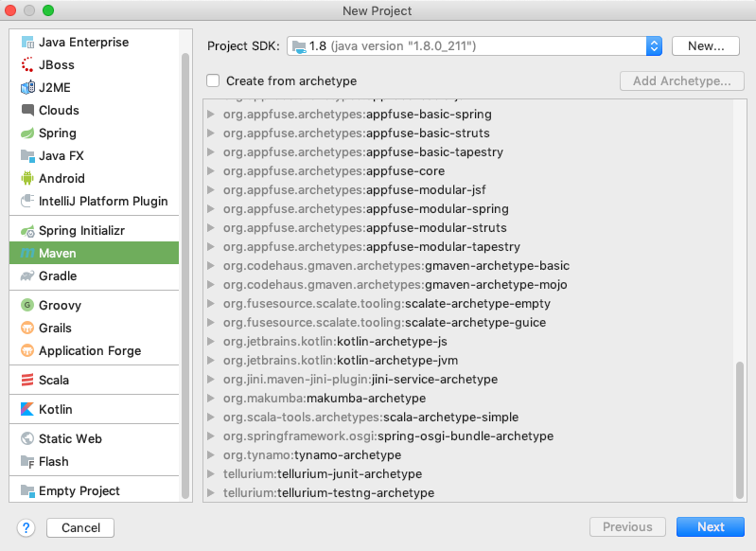Screen dimensions: 756x551
Task: Click the Kotlin logo icon
Action: pyautogui.click(x=26, y=410)
